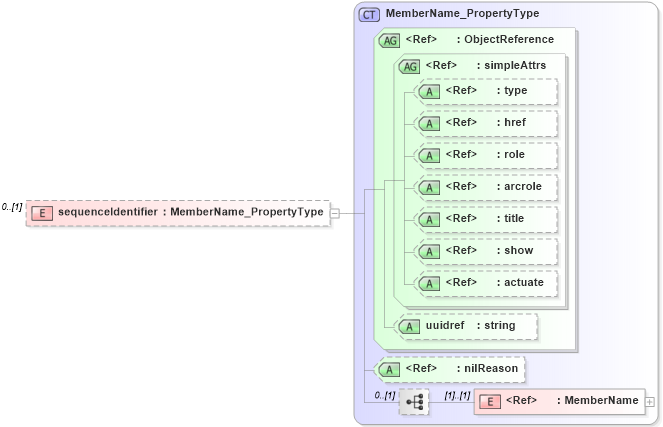Click the <Ref> label in the title row
Screen dimensions: 663x427
(x=461, y=218)
